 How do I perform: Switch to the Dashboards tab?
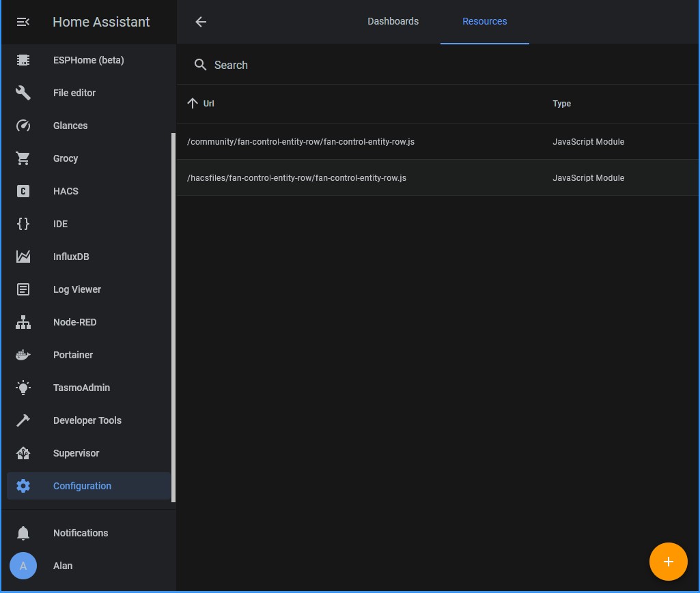pos(393,21)
